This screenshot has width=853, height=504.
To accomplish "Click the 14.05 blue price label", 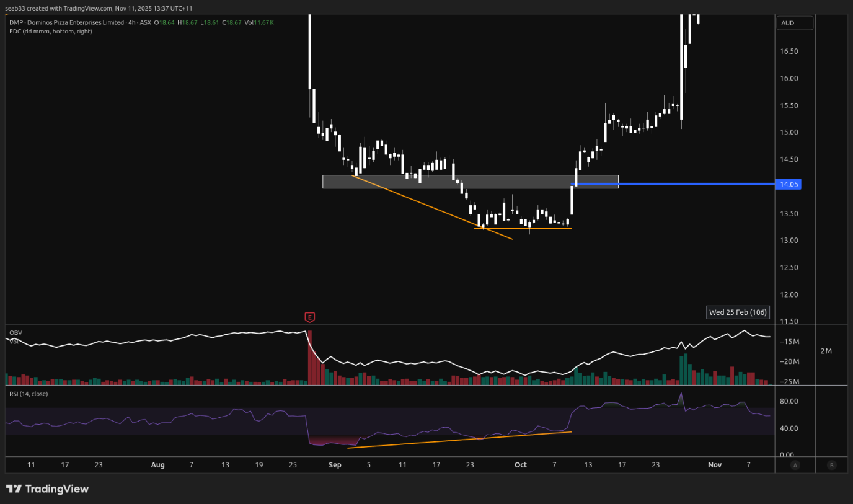I will pos(788,184).
